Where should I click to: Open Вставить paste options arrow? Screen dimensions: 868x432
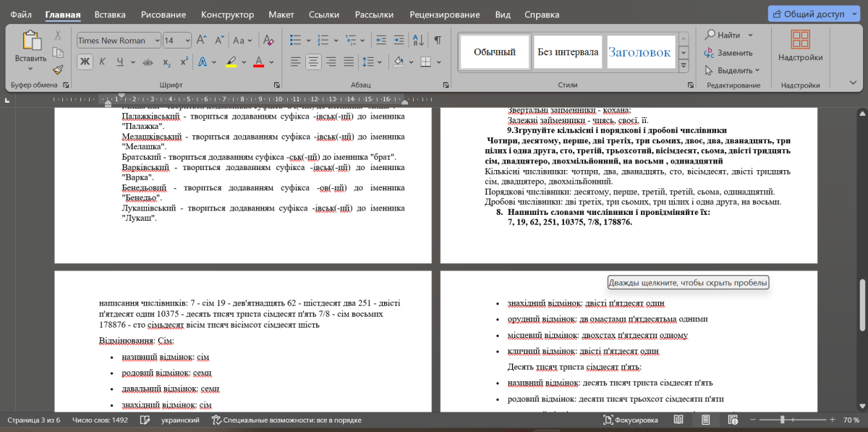[30, 69]
